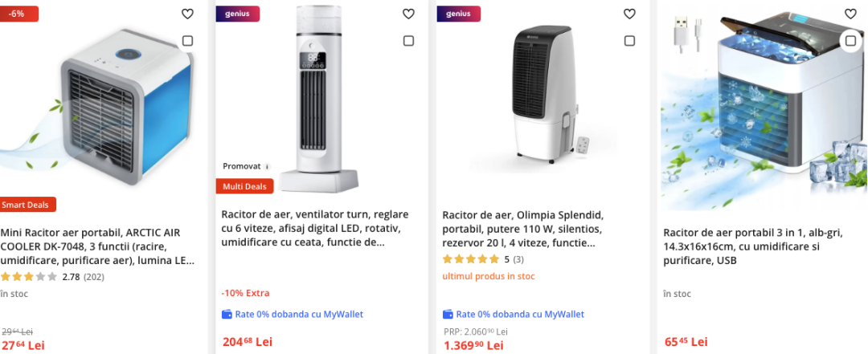Click Multi Deals badge
The height and width of the screenshot is (354, 868).
click(245, 186)
